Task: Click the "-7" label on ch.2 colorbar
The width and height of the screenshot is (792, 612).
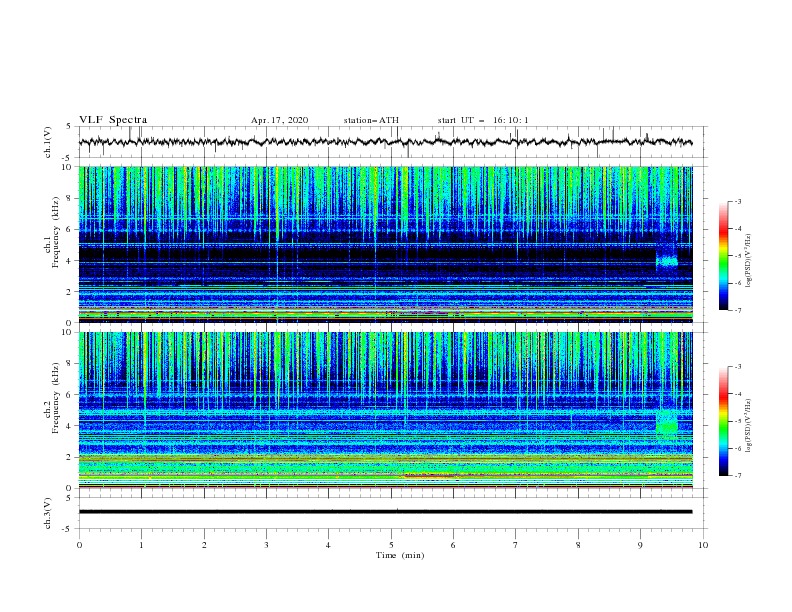Action: 737,475
